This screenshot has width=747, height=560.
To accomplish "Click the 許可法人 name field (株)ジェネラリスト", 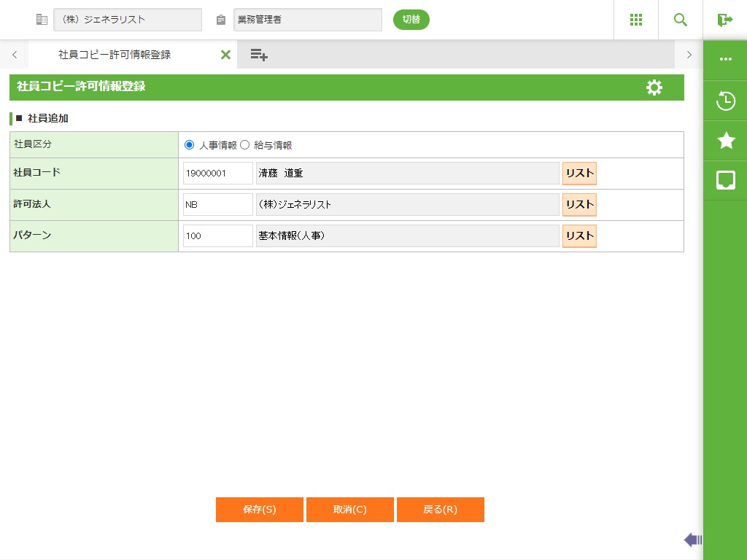I will coord(407,205).
